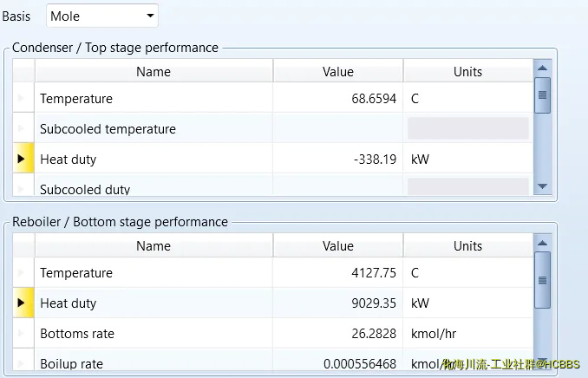Image resolution: width=588 pixels, height=378 pixels.
Task: Click the scroll up arrow of Reboiler table
Action: 542,243
